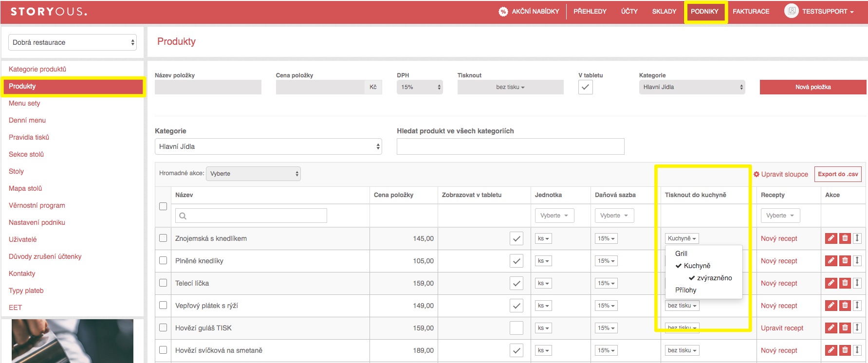Delete Hovězí guláš TISK with trash icon
The height and width of the screenshot is (363, 868).
(845, 328)
